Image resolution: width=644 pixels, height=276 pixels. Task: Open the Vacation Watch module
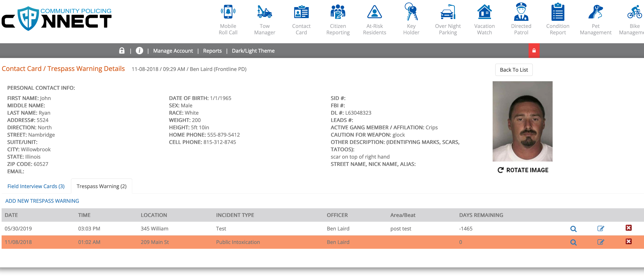[484, 19]
